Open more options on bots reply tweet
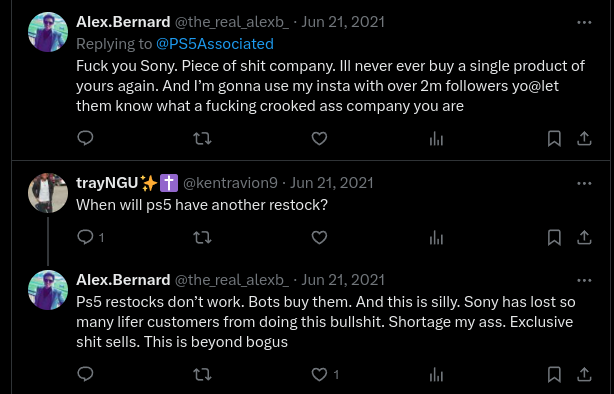The width and height of the screenshot is (614, 394). tap(584, 280)
